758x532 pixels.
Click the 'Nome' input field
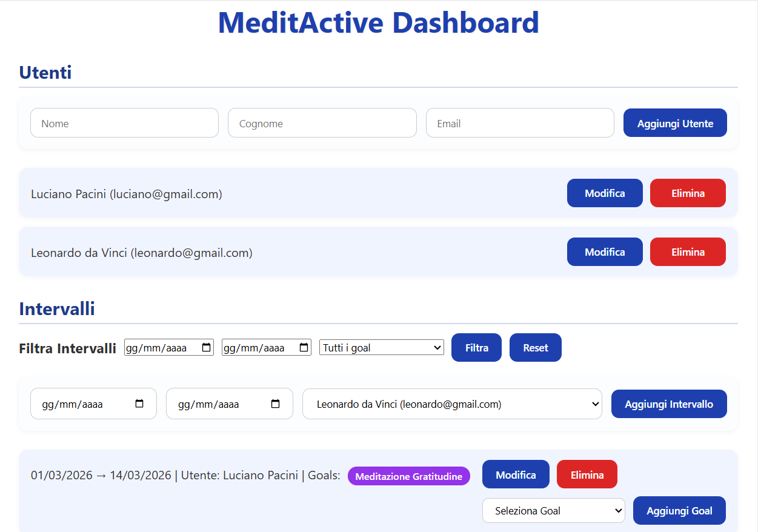point(124,122)
